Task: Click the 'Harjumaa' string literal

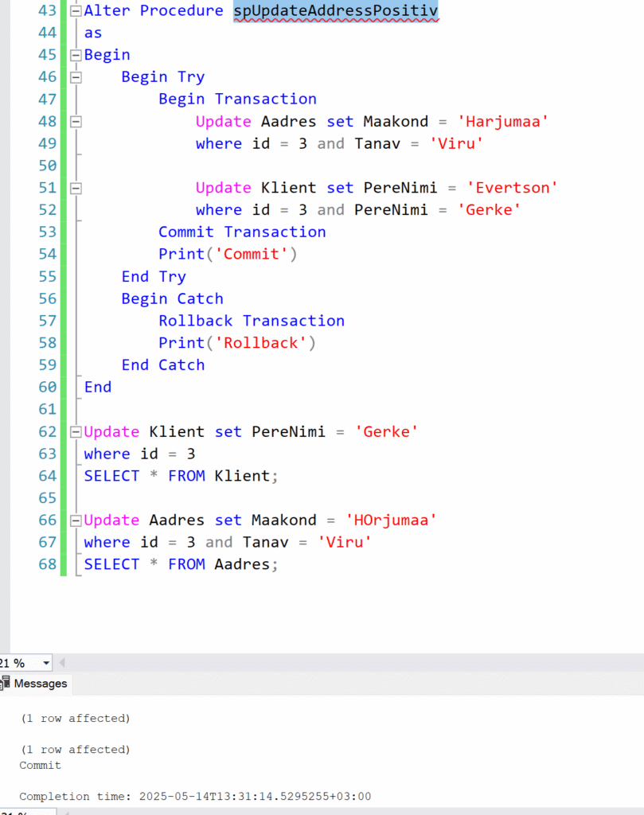Action: (502, 122)
